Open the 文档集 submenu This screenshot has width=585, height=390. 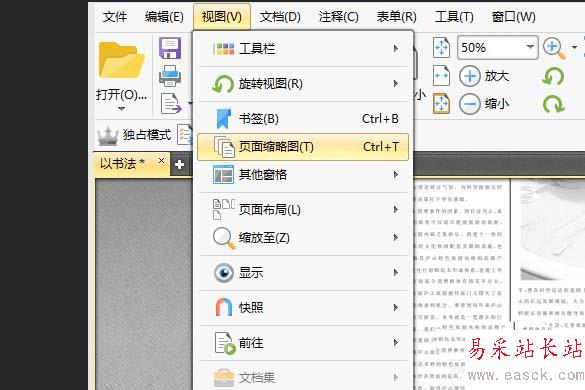pyautogui.click(x=303, y=378)
